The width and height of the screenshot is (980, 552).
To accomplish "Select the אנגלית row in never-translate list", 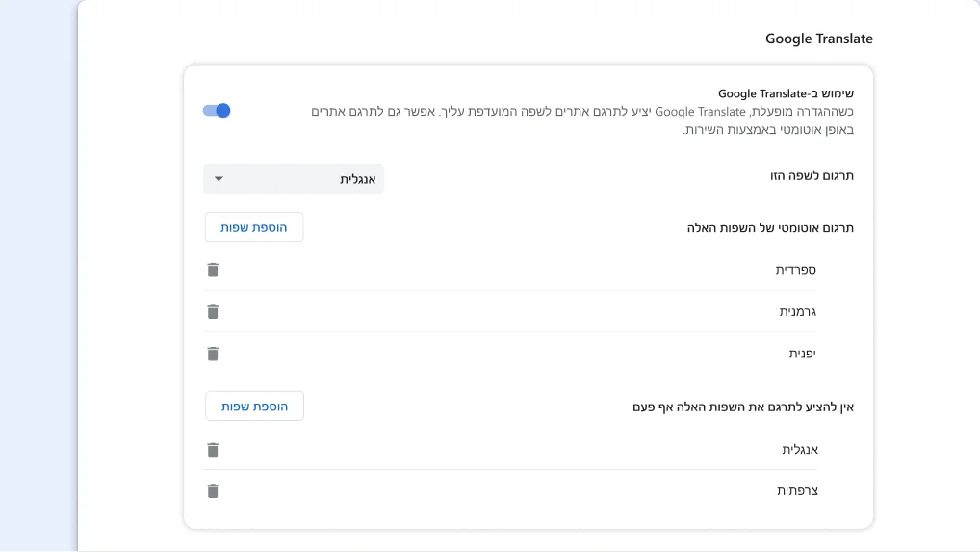I will [800, 449].
